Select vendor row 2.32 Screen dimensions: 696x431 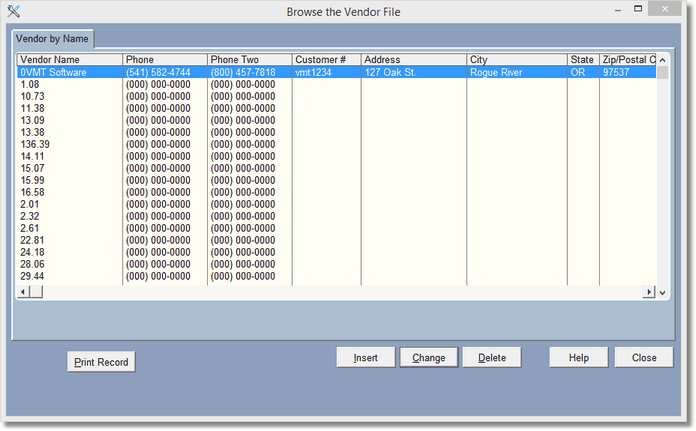(x=336, y=216)
